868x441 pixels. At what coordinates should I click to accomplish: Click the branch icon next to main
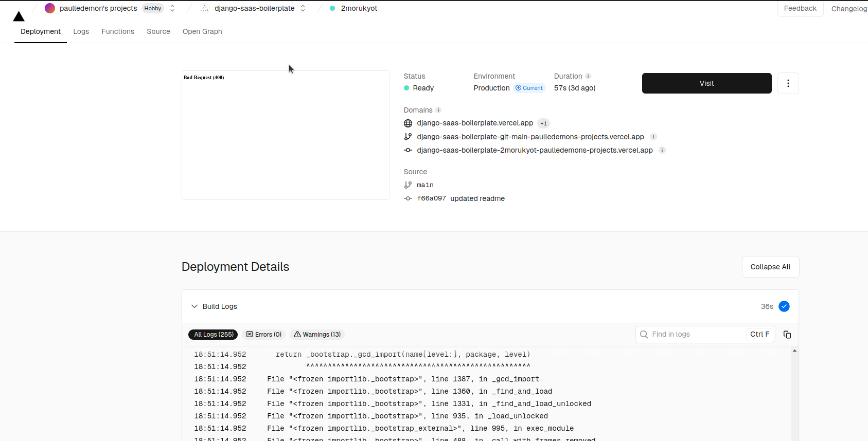(408, 185)
